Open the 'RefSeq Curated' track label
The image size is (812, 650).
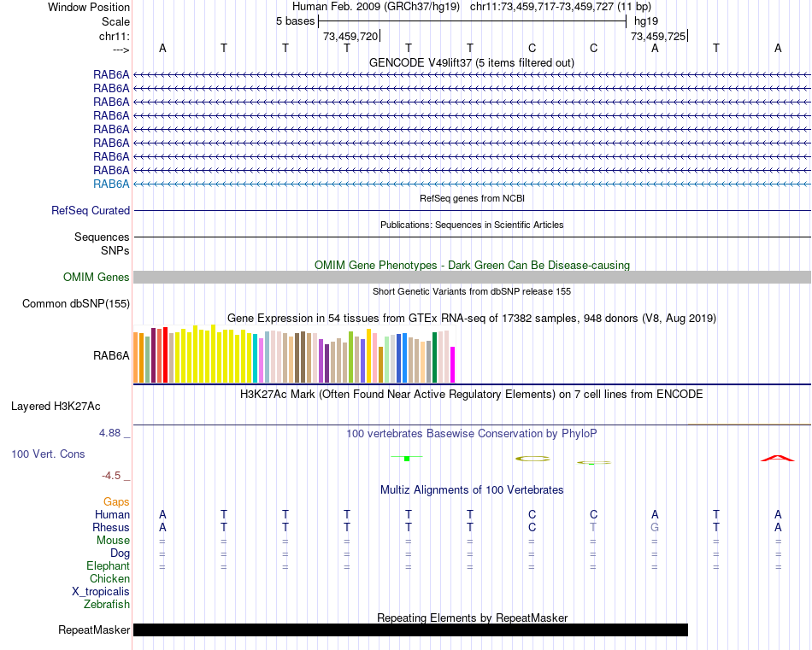(x=91, y=211)
